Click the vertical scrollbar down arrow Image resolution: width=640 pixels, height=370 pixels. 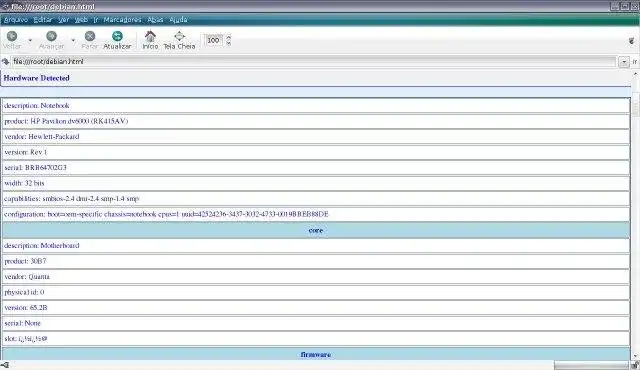(x=635, y=357)
